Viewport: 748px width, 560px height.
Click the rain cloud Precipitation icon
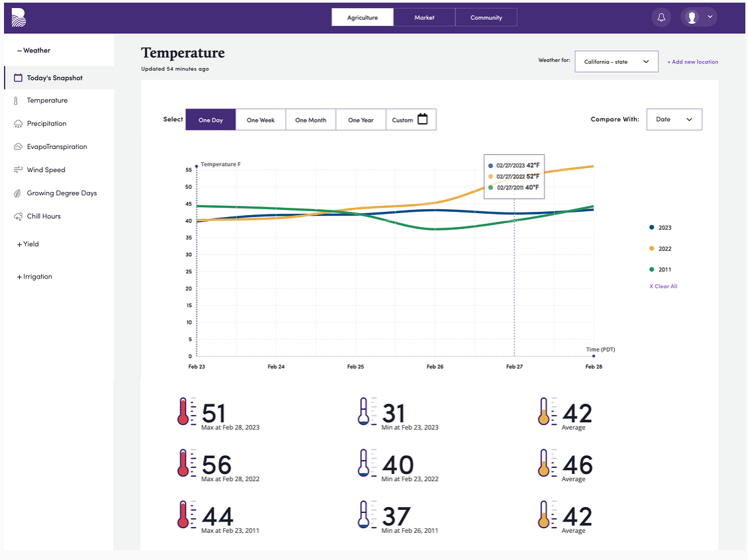(x=18, y=124)
